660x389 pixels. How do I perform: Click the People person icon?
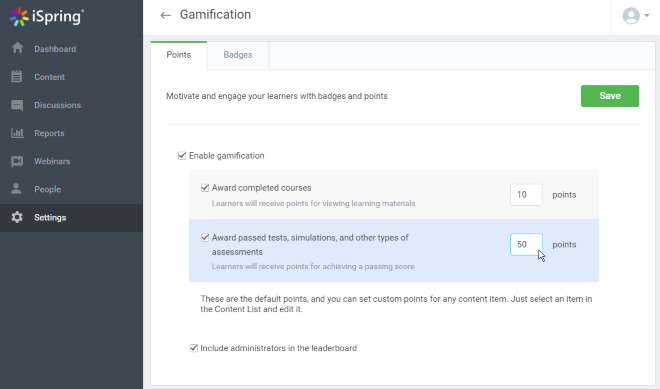tap(16, 189)
